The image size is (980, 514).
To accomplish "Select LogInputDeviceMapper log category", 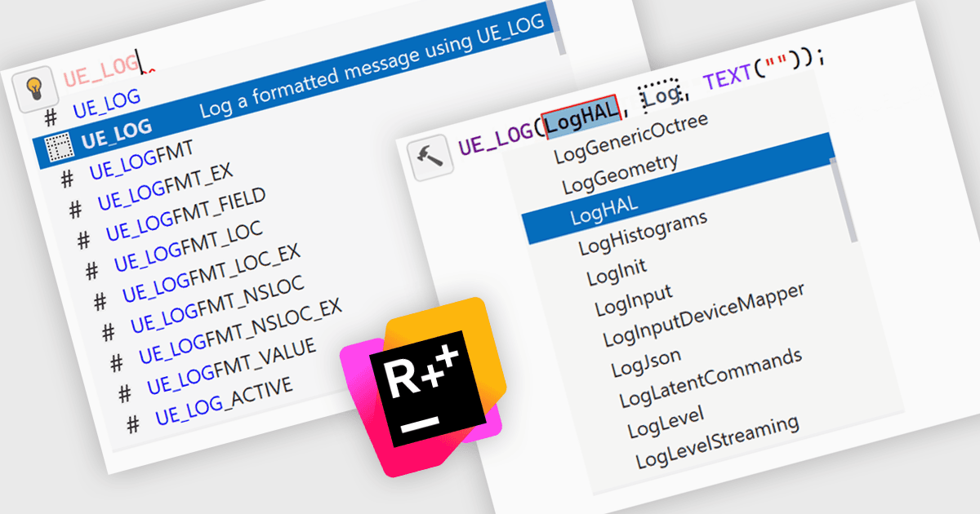I will 704,314.
